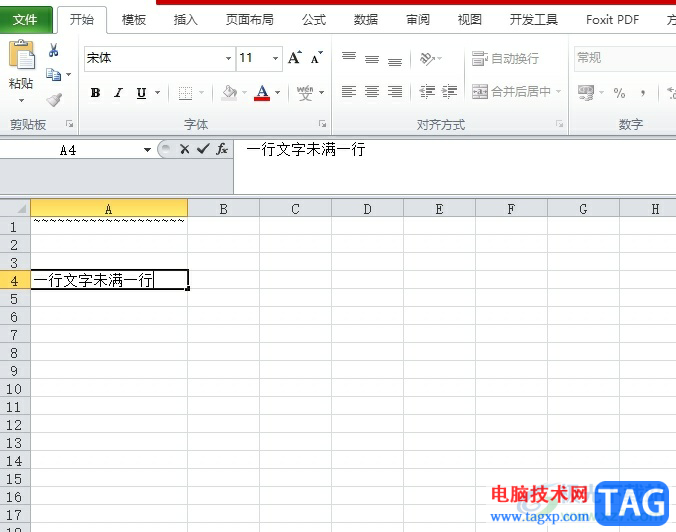Screen dimensions: 676x532
Task: Open the 文件 file tab
Action: pyautogui.click(x=25, y=20)
